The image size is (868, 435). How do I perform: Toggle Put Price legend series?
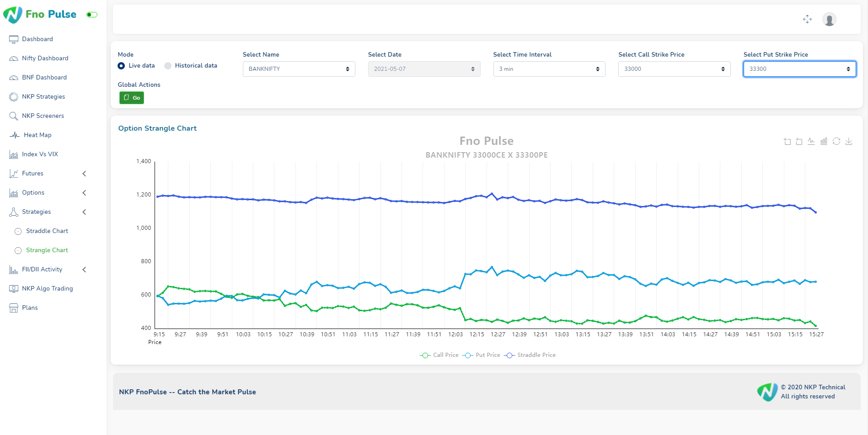click(x=481, y=355)
